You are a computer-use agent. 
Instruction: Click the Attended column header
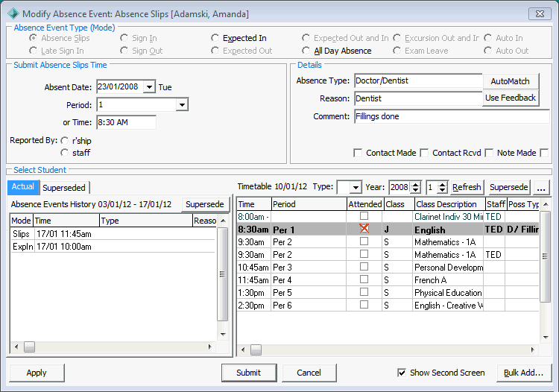365,204
